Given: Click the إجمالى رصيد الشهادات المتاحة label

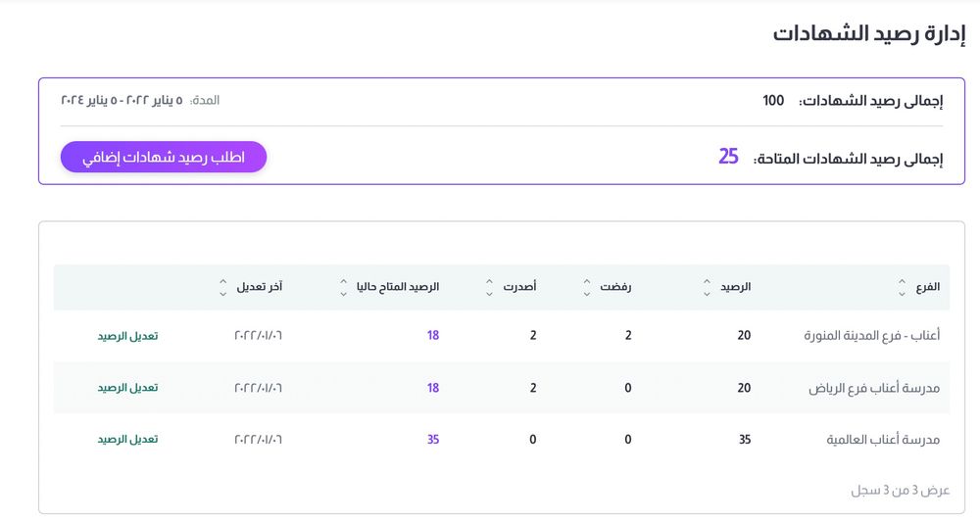Looking at the screenshot, I should [x=848, y=159].
